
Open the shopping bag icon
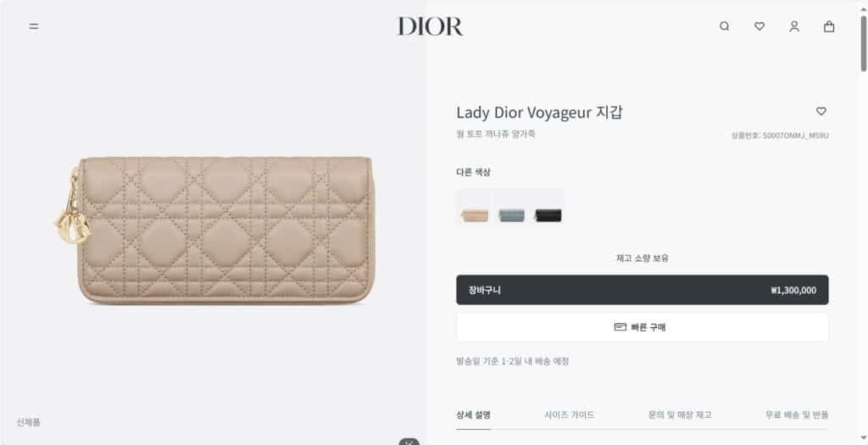coord(829,26)
